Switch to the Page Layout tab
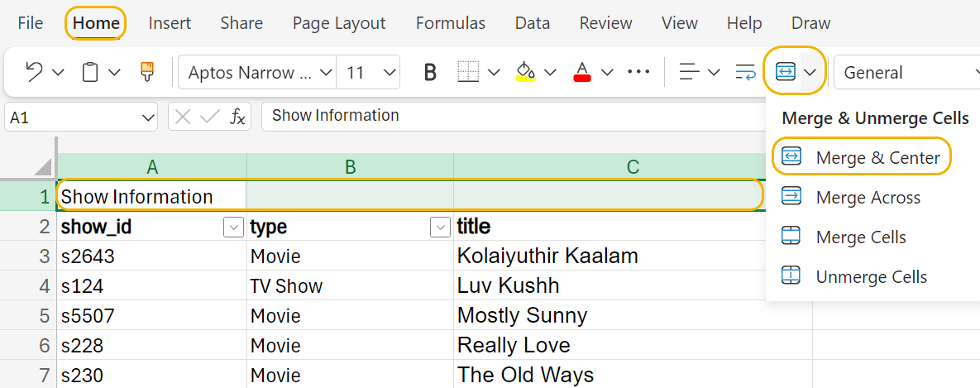980x388 pixels. 339,23
